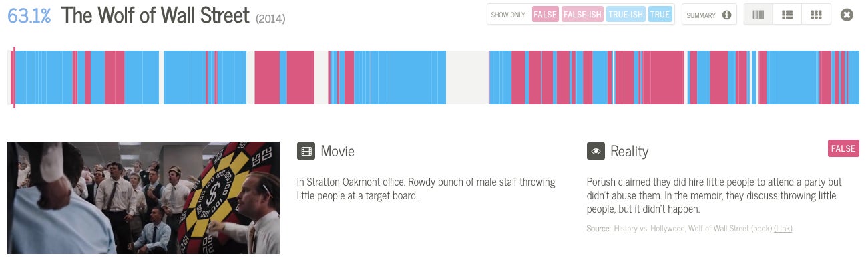The height and width of the screenshot is (258, 868).
Task: Click the first wide gray gap in timeline
Action: 250,78
